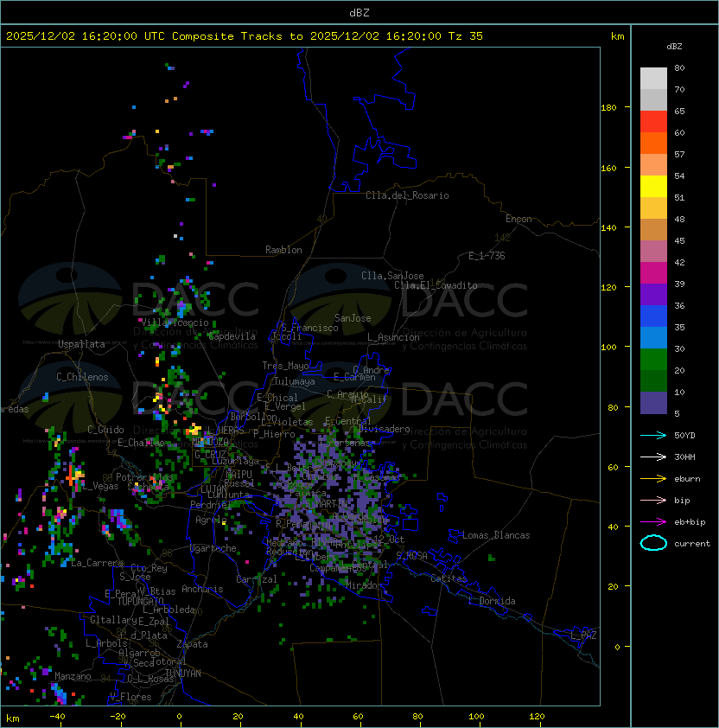719x728 pixels.
Task: Click the 'Clla.del_Rosario' map label
Action: pos(407,195)
